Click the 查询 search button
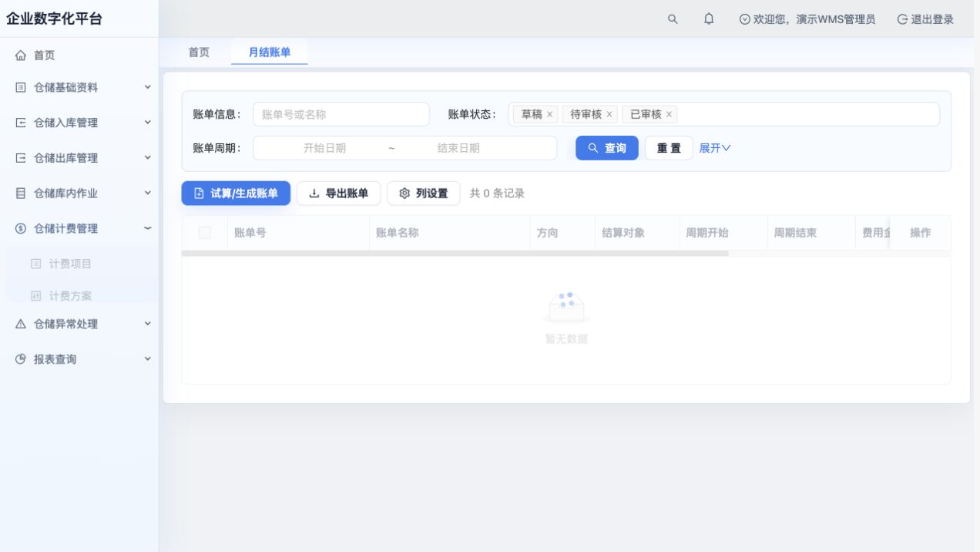The height and width of the screenshot is (552, 980). [x=607, y=148]
